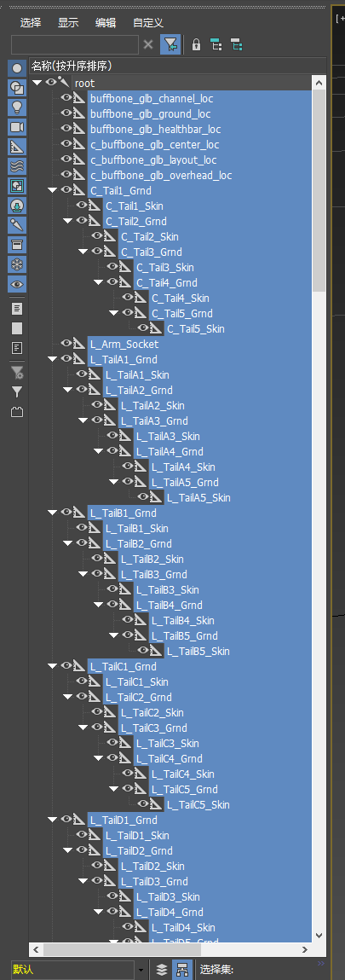Viewport: 345px width, 980px height.
Task: Collapse C_Tail3_Grnd branch
Action: coord(83,252)
